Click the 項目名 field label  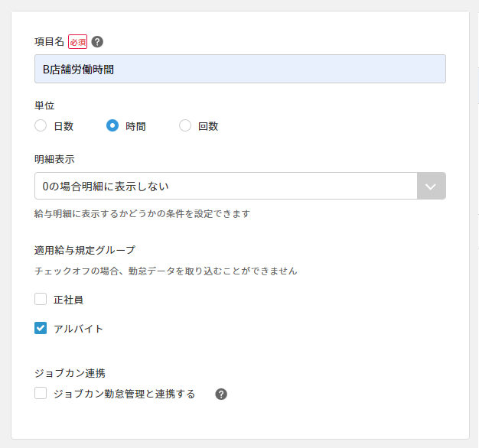(x=50, y=42)
